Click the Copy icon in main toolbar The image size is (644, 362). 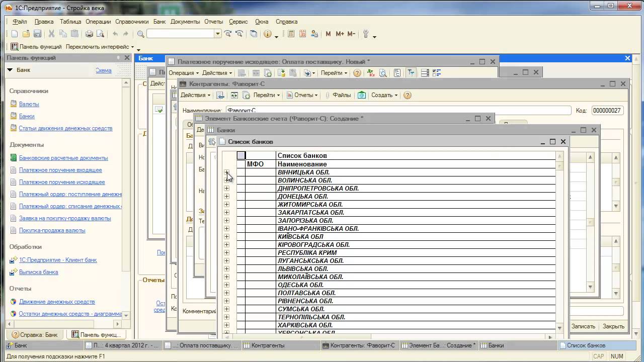(x=63, y=34)
